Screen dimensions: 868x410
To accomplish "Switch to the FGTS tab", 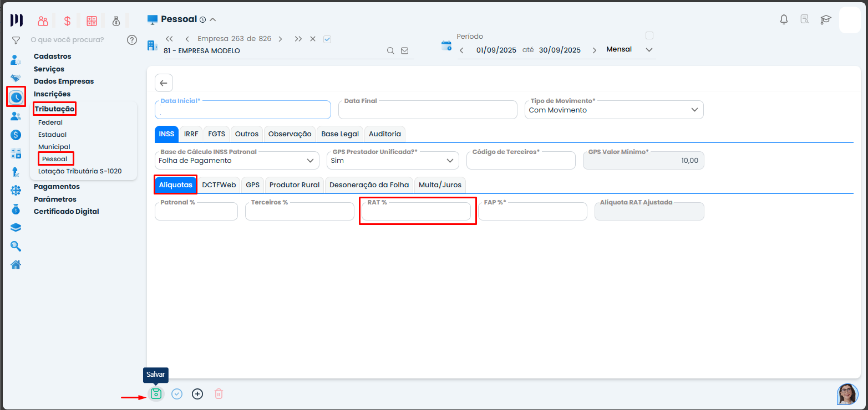I will (217, 134).
